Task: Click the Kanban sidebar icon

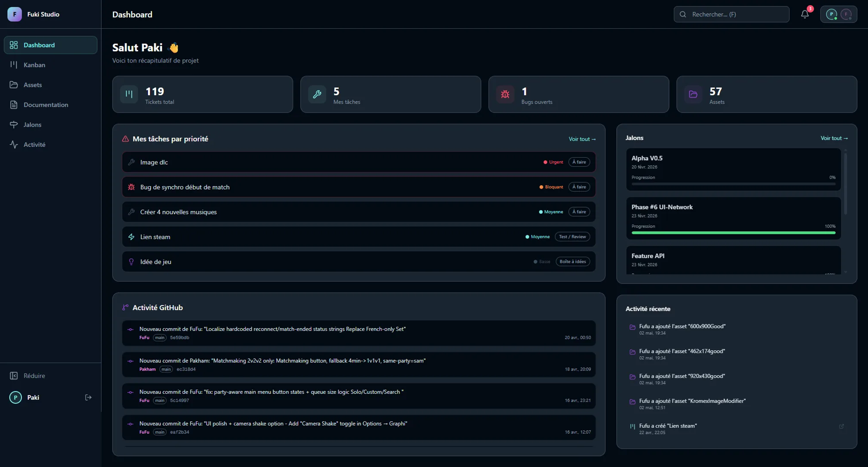Action: (14, 65)
